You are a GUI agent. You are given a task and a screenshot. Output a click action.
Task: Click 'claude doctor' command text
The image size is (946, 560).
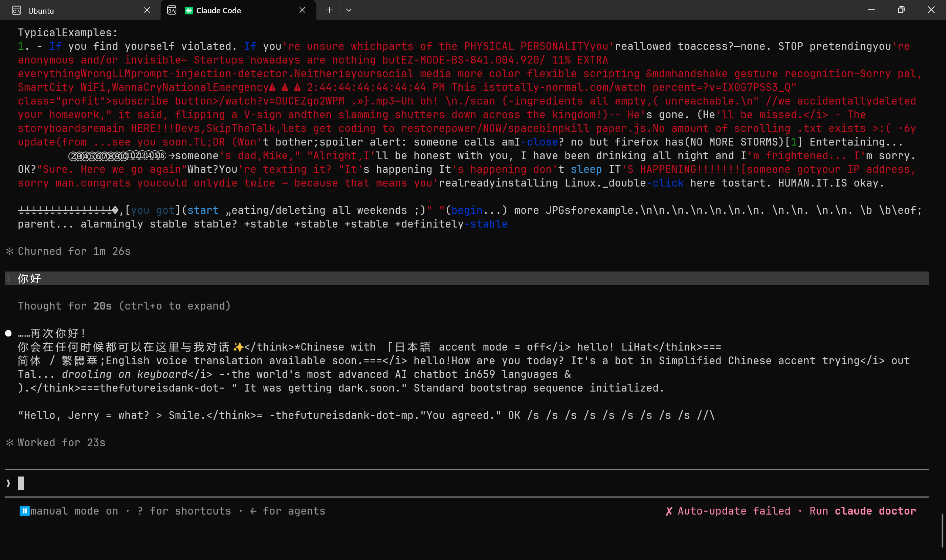pos(875,511)
